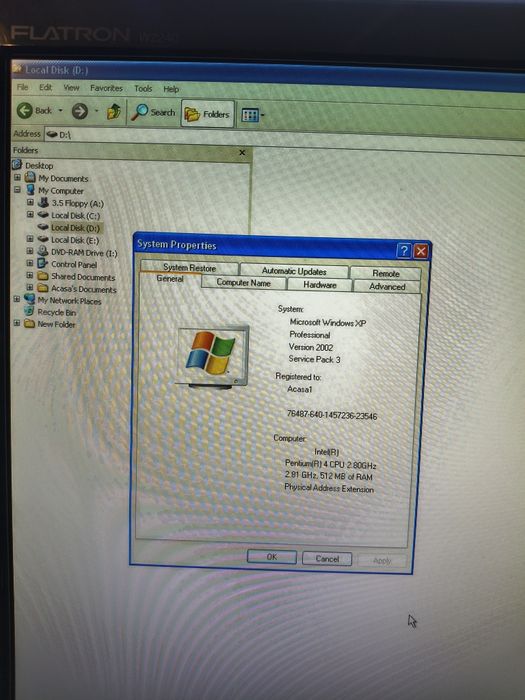Click the Recycle Bin icon
This screenshot has width=525, height=700.
coord(29,311)
